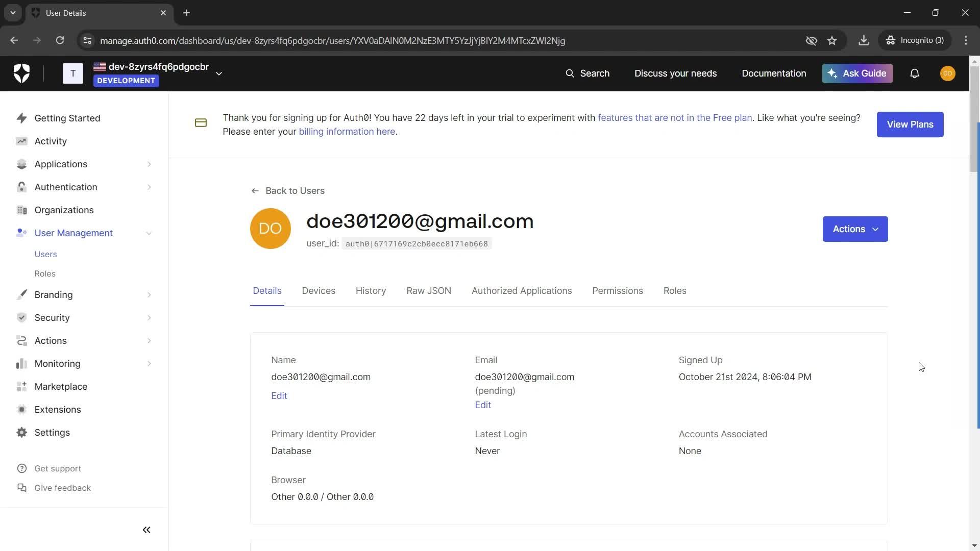Switch to the Permissions tab
Image resolution: width=980 pixels, height=551 pixels.
pyautogui.click(x=618, y=291)
